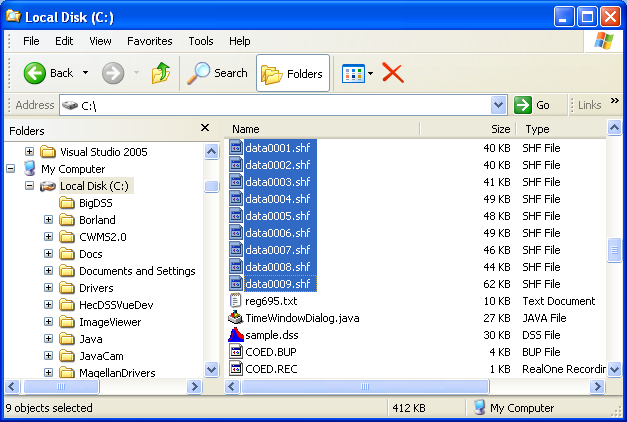Image resolution: width=627 pixels, height=422 pixels.
Task: Open the address bar dropdown arrow
Action: (x=499, y=105)
